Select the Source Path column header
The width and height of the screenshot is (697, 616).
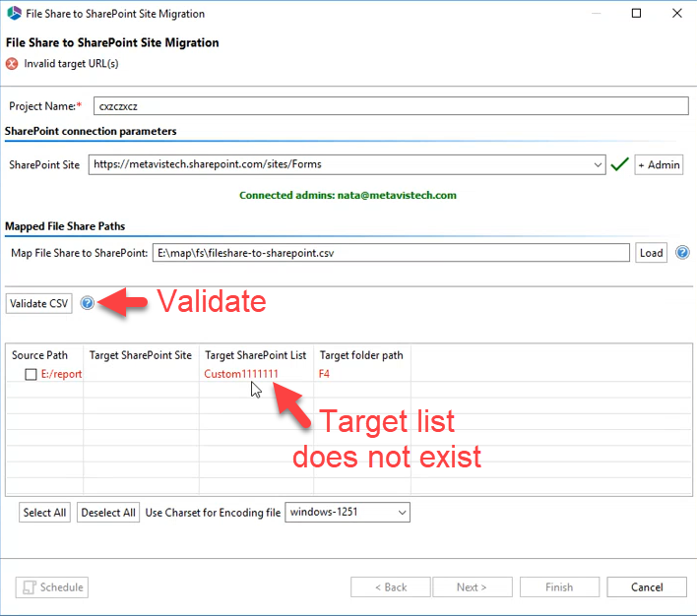coord(44,355)
